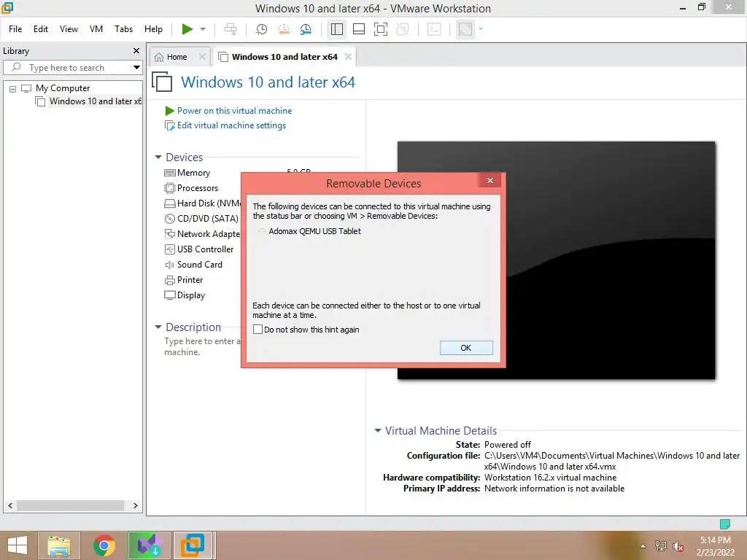This screenshot has height=560, width=747.
Task: Select the Display device
Action: [x=185, y=295]
